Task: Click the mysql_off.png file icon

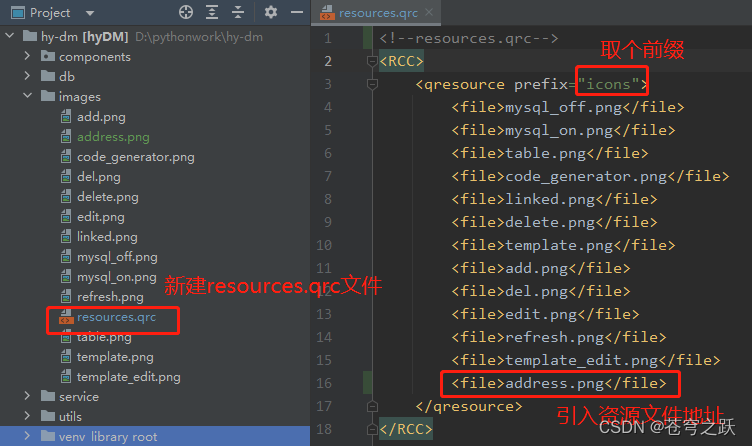Action: click(x=66, y=257)
